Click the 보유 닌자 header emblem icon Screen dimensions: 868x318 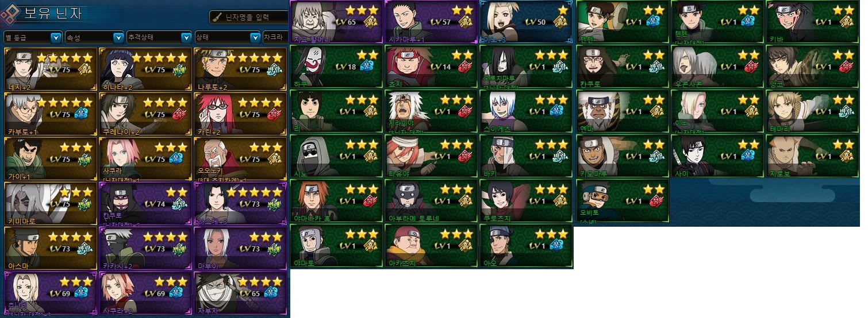coord(11,14)
